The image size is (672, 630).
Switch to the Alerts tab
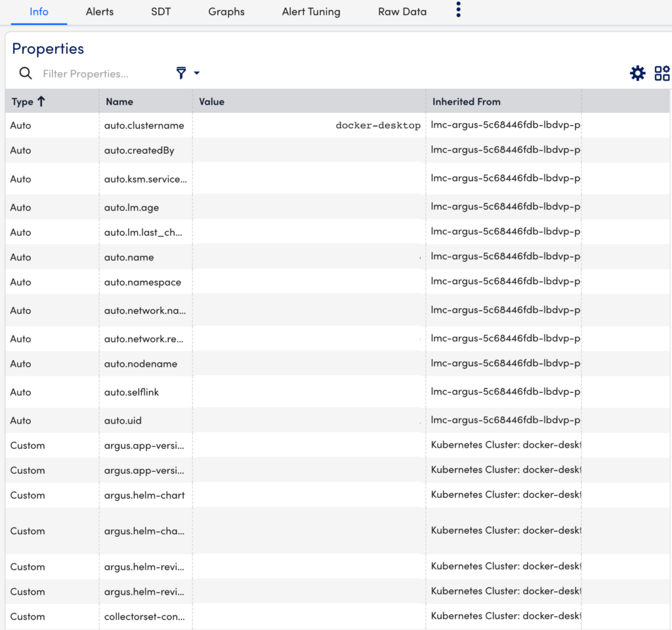click(x=99, y=12)
